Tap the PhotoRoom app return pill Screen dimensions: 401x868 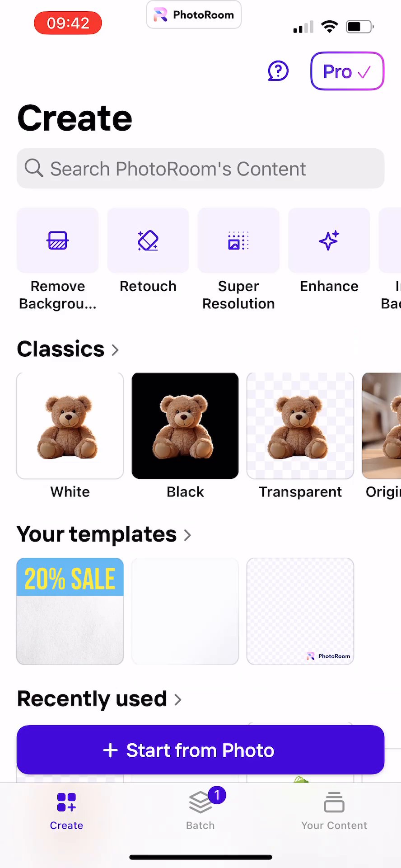194,15
